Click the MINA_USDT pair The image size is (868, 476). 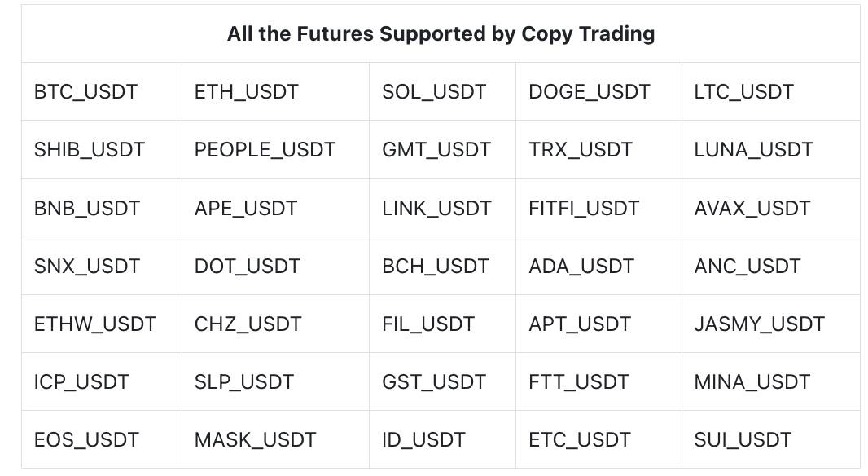(752, 381)
